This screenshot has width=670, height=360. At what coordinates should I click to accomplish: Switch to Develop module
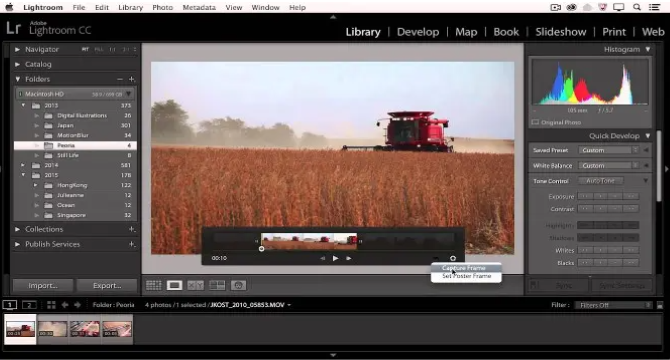click(x=418, y=32)
